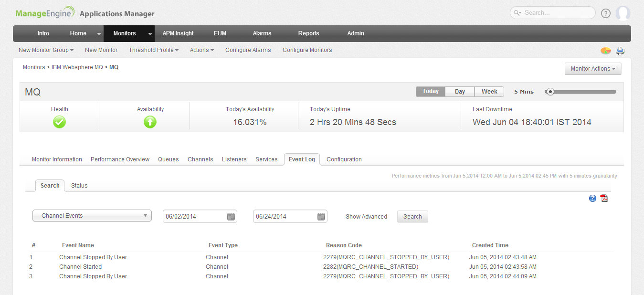This screenshot has width=644, height=295.
Task: Open help via question mark icon in header
Action: click(605, 13)
